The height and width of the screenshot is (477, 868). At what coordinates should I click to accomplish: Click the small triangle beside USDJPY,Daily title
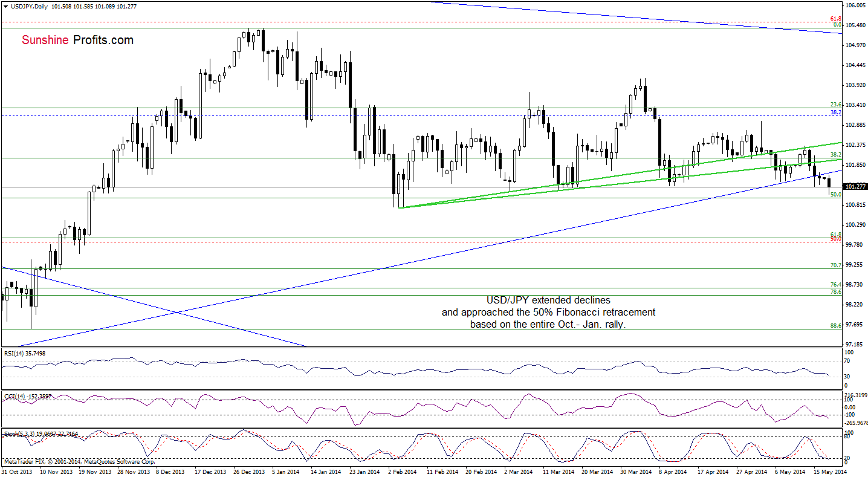(5, 5)
